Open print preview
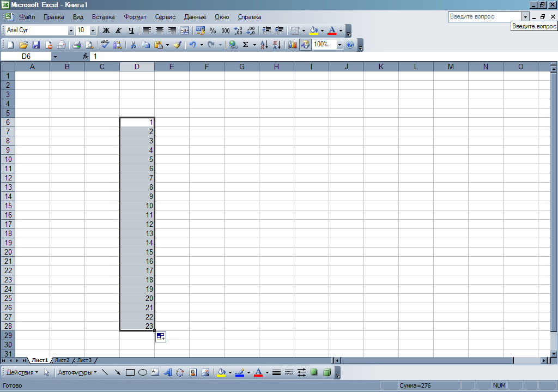Viewport: 558px width, 392px height. (89, 45)
